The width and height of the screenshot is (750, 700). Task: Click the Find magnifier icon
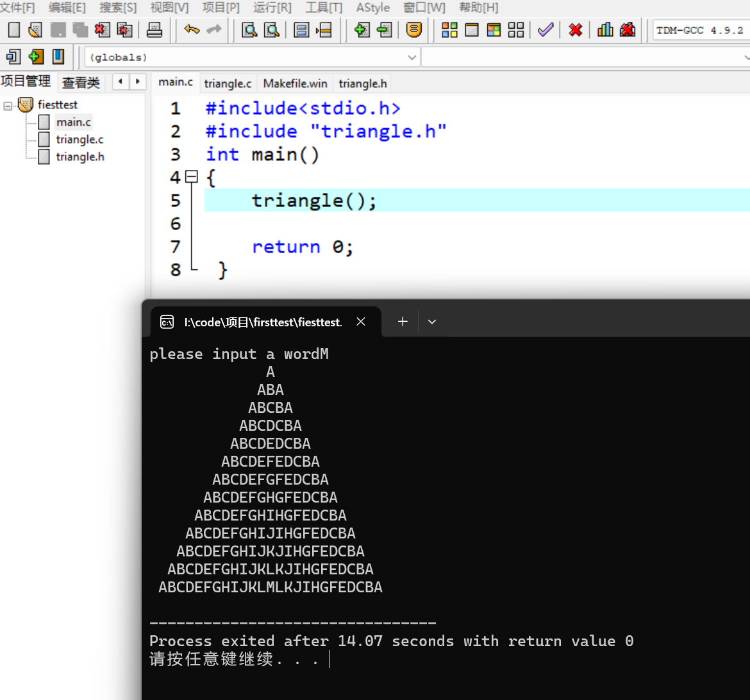(249, 30)
